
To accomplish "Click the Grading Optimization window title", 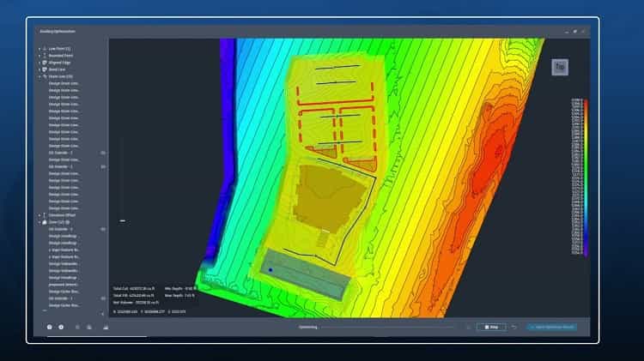I will (x=58, y=31).
